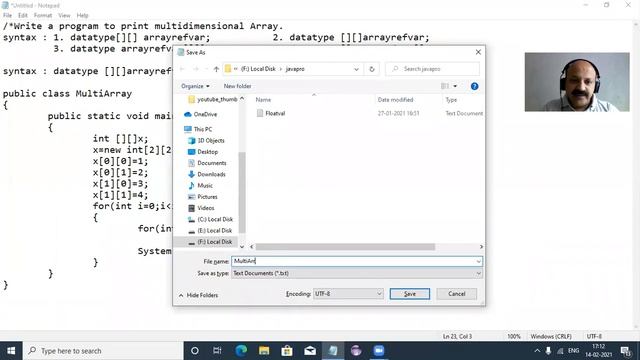Open the Save as type dropdown
Image resolution: width=640 pixels, height=360 pixels.
pyautogui.click(x=357, y=273)
